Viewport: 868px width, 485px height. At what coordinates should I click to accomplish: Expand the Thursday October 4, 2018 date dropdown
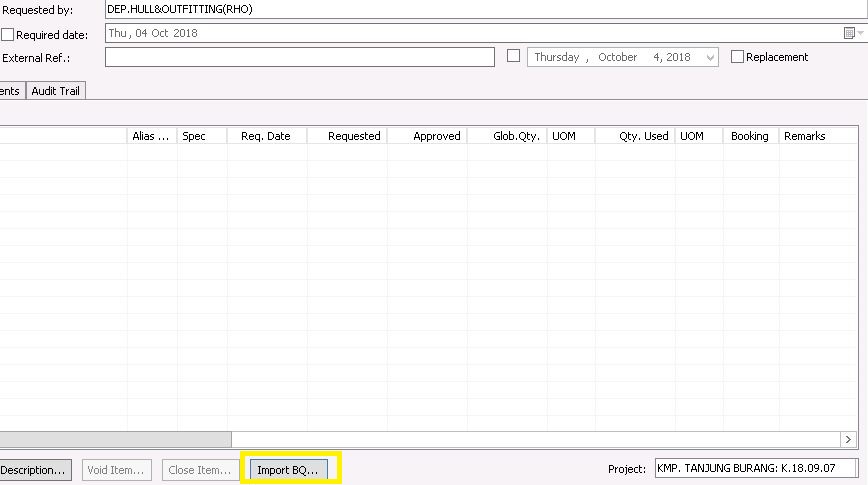coord(710,58)
